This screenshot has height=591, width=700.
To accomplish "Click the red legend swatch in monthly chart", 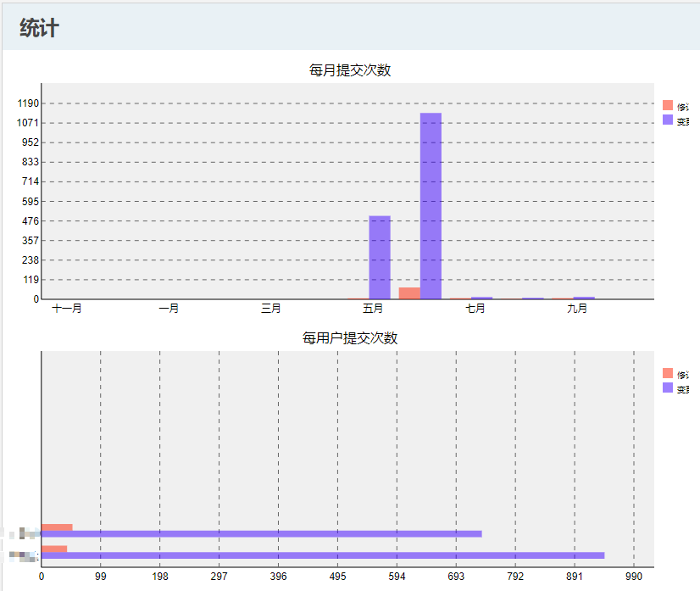I will [x=668, y=105].
